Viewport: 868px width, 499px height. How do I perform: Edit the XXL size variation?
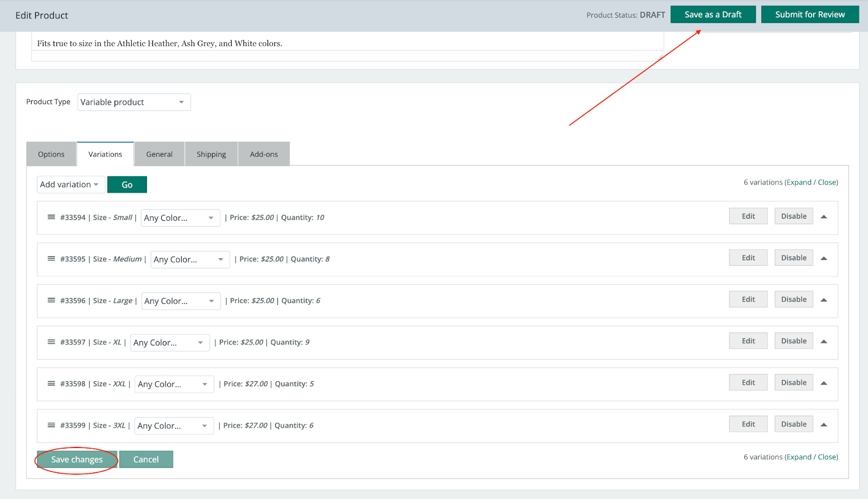[x=748, y=382]
